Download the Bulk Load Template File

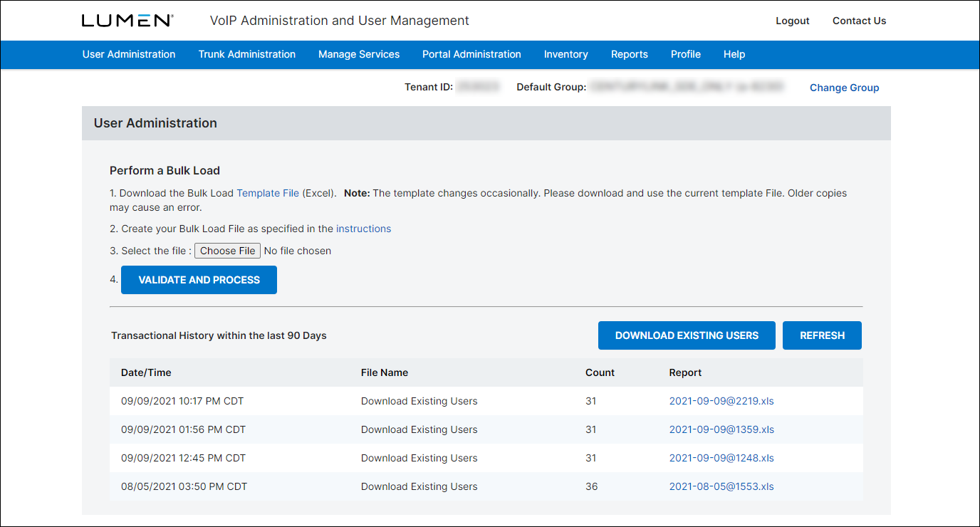[268, 193]
